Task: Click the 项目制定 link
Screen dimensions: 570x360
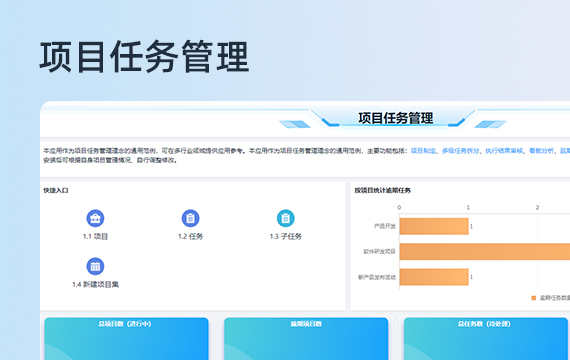Action: coord(423,151)
